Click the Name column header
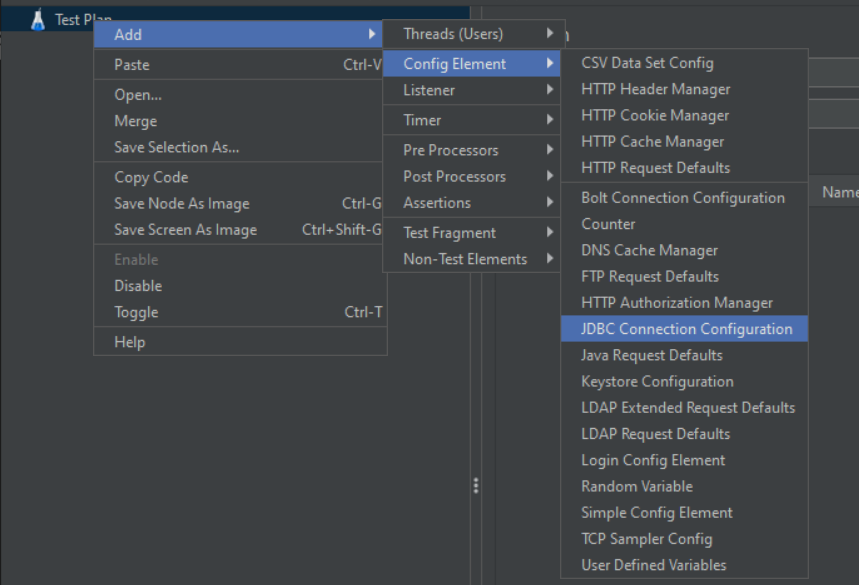Viewport: 859px width, 585px height. click(x=840, y=192)
